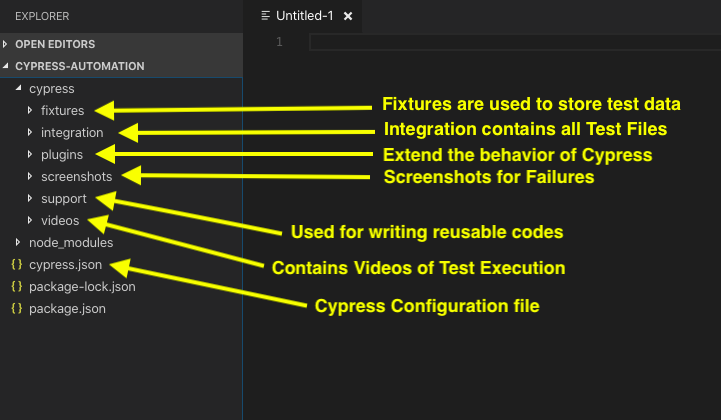Click the JSON braces icon beside package.json

(x=17, y=308)
